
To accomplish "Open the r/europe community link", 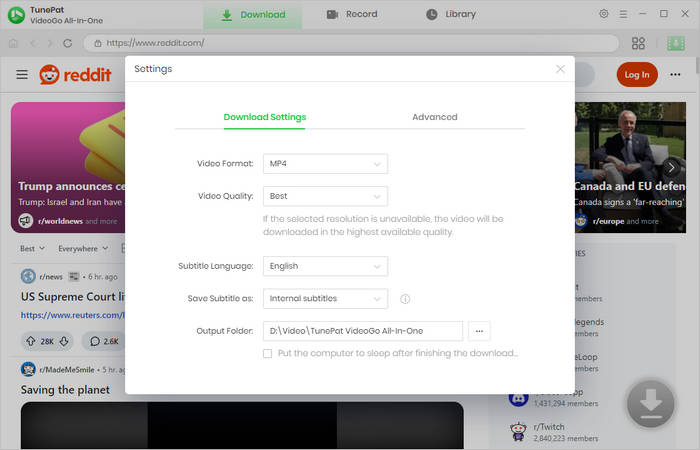I will [x=608, y=221].
